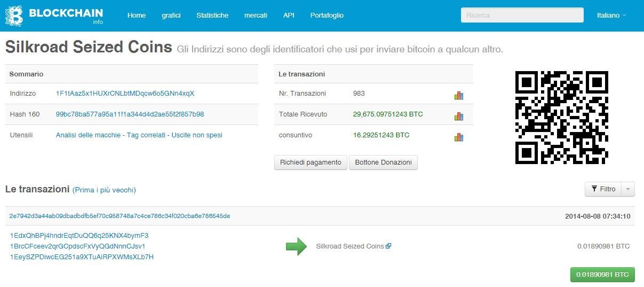Click the green 0.01890981 BTC button
Screen dimensions: 644x287
[x=602, y=274]
